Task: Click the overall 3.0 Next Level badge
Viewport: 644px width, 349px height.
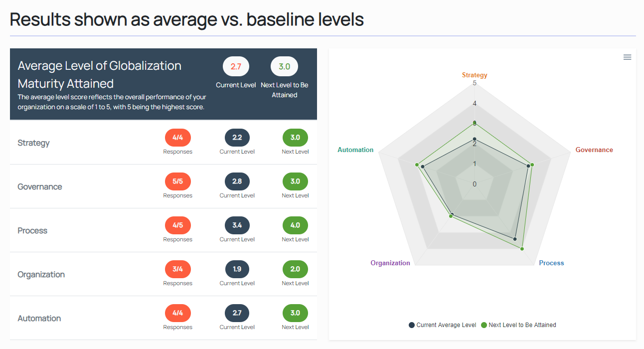Action: click(x=284, y=66)
